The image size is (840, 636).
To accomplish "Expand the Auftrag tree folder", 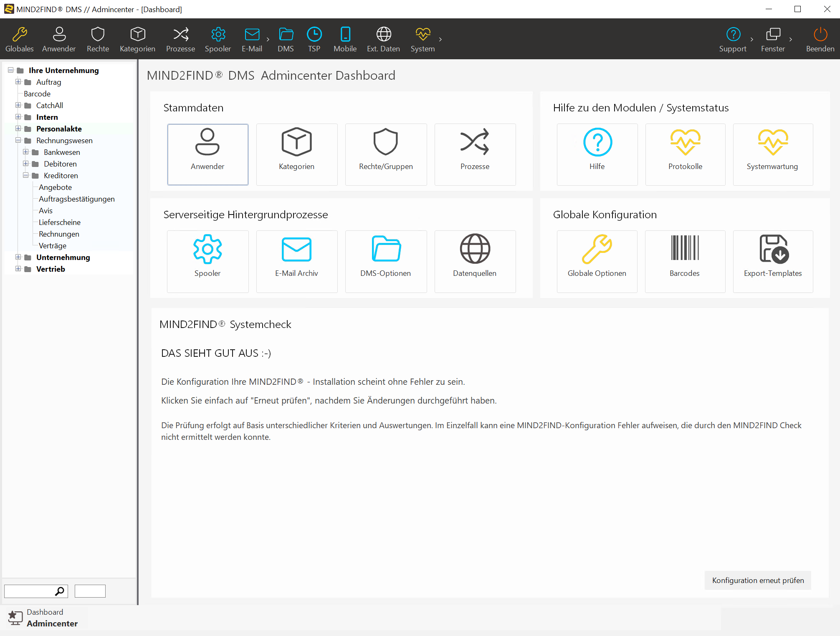I will [18, 82].
